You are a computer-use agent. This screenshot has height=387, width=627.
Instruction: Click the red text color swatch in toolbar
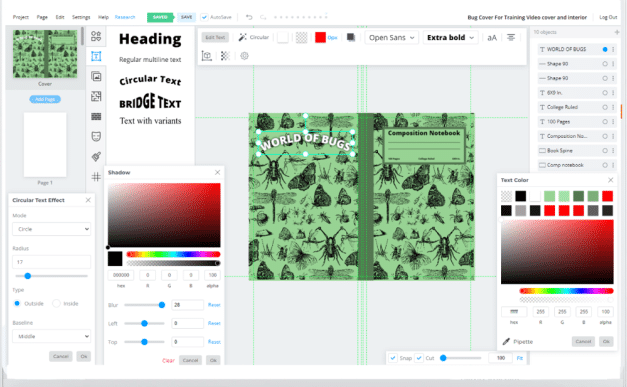coord(320,37)
